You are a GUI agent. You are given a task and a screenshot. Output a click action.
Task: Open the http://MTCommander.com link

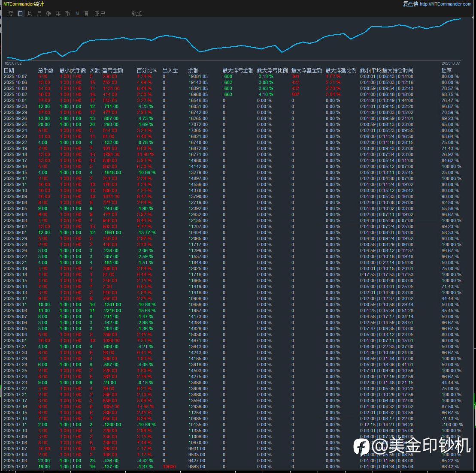446,4
